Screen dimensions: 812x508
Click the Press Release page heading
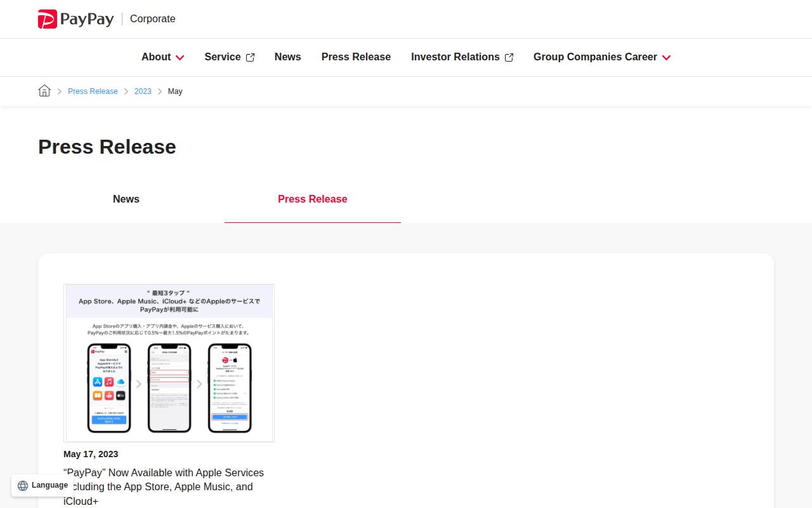coord(107,147)
